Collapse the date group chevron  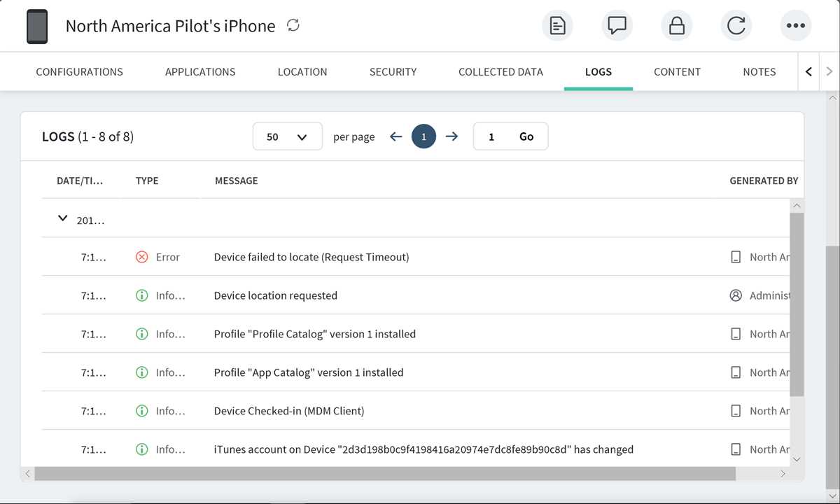62,219
